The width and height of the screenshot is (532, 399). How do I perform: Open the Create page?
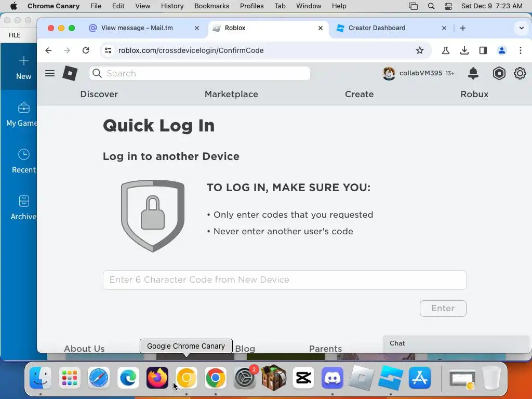coord(360,94)
